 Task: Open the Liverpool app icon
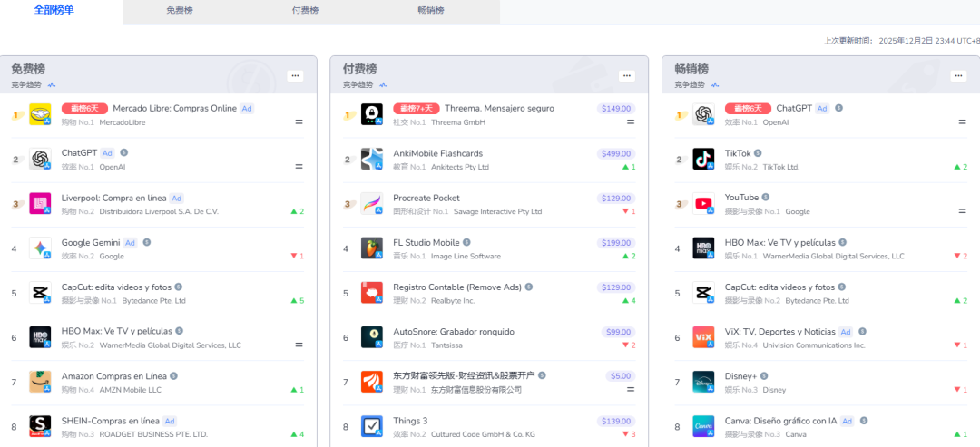40,203
